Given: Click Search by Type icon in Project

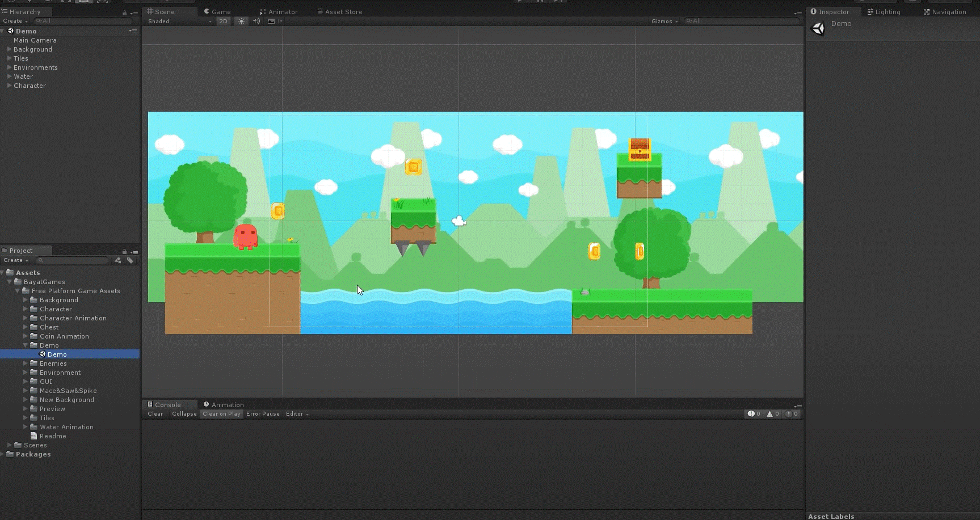Looking at the screenshot, I should coord(118,260).
